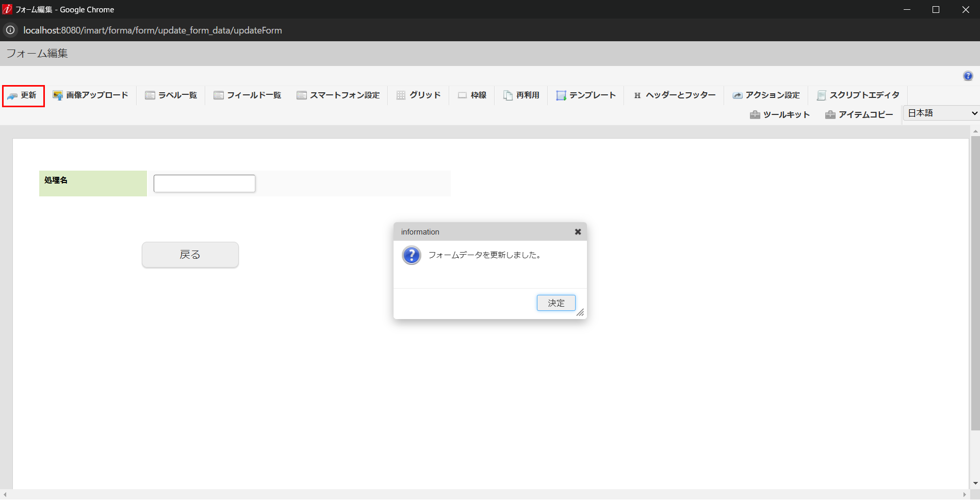The height and width of the screenshot is (500, 980).
Task: Open the アイテムコピー item copy panel
Action: [859, 114]
